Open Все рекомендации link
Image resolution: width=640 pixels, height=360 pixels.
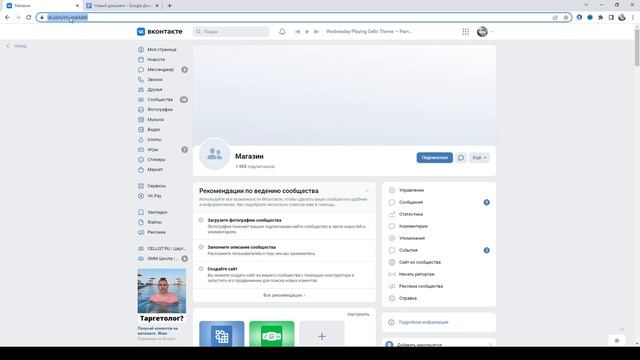click(x=284, y=295)
